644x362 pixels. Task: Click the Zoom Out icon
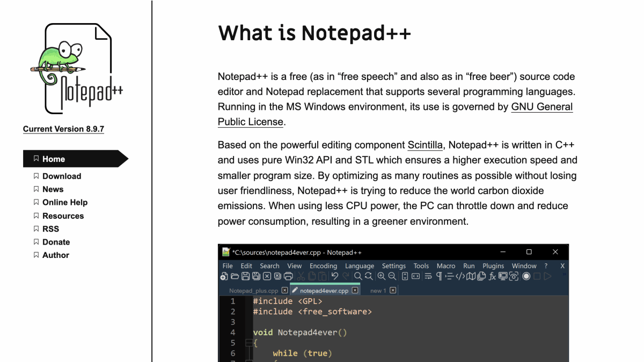pyautogui.click(x=392, y=276)
